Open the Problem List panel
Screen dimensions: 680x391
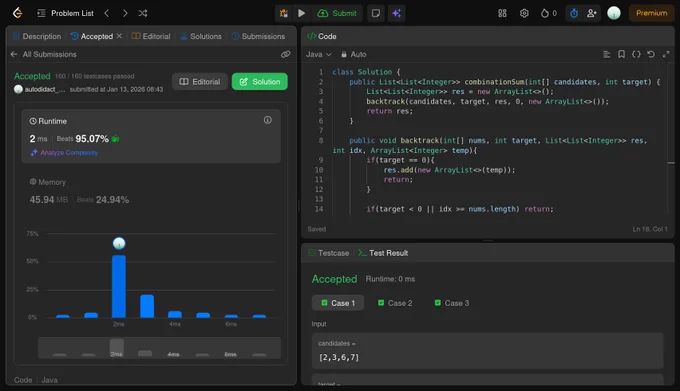[x=65, y=13]
